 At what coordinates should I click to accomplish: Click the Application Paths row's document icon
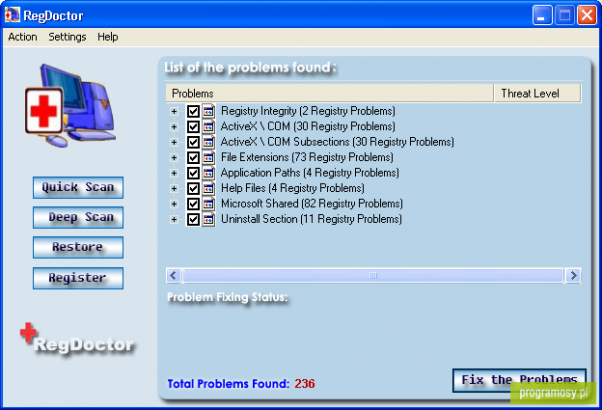point(208,173)
